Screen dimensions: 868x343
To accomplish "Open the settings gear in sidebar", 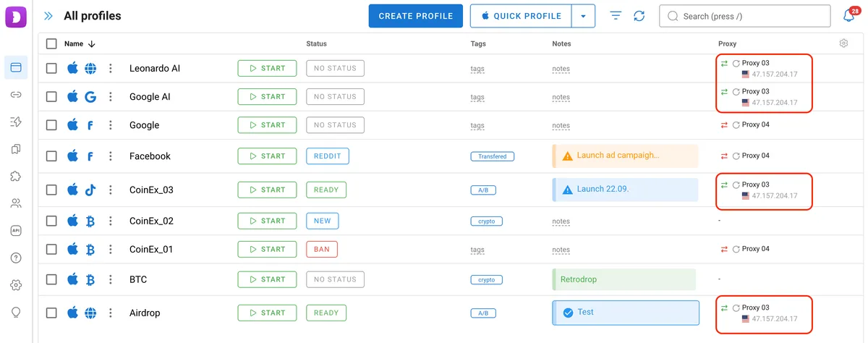I will click(16, 285).
